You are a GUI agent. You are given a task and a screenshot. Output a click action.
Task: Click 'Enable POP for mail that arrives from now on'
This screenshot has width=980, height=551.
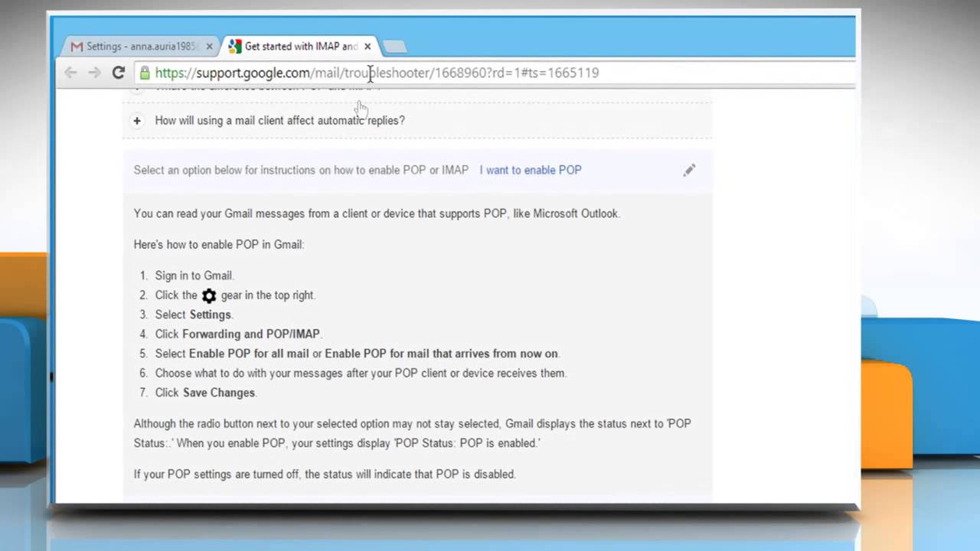(441, 354)
